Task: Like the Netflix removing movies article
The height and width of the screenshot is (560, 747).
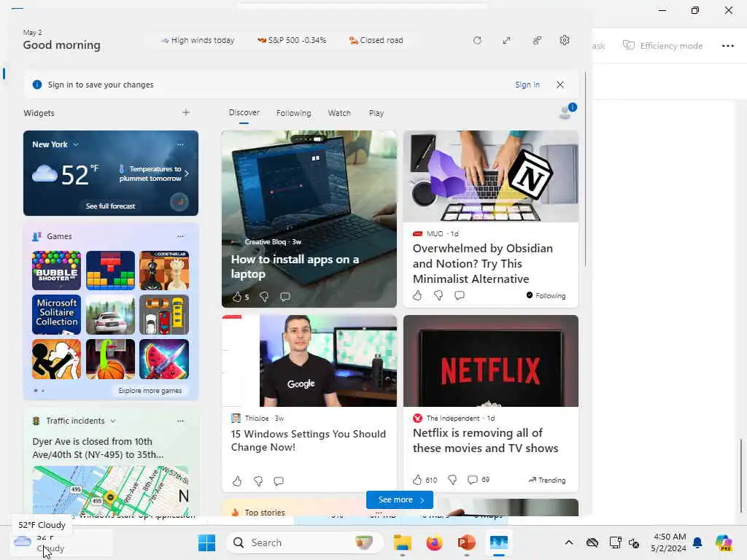Action: click(417, 480)
